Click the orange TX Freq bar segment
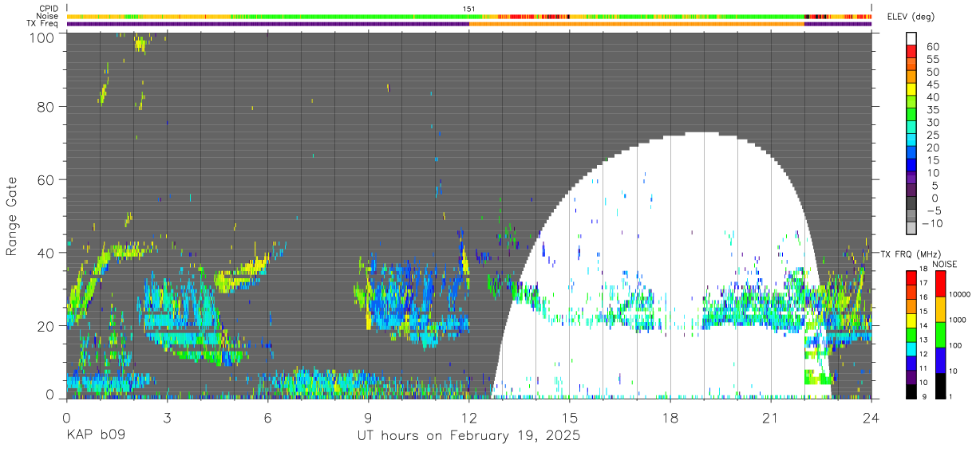This screenshot has width=980, height=452. (637, 24)
